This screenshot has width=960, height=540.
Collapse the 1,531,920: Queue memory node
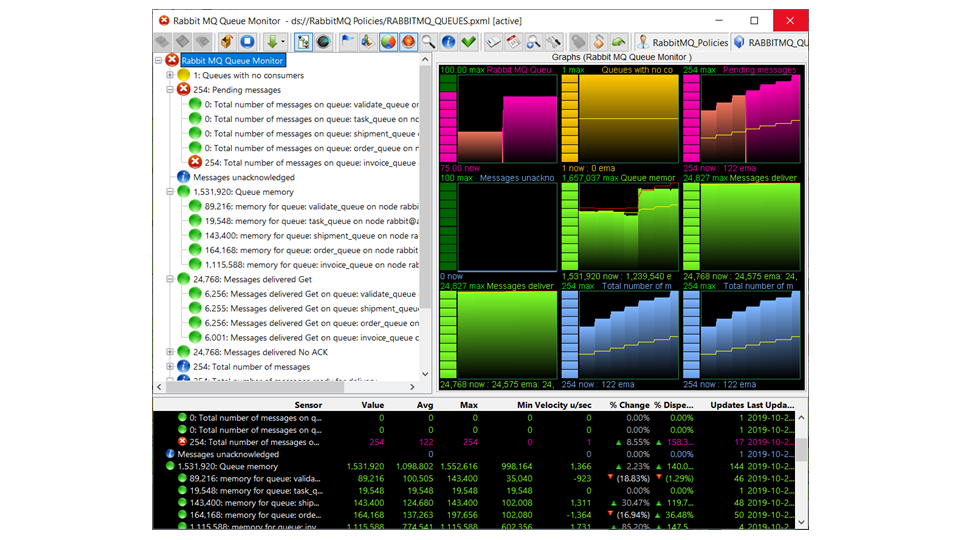click(170, 192)
